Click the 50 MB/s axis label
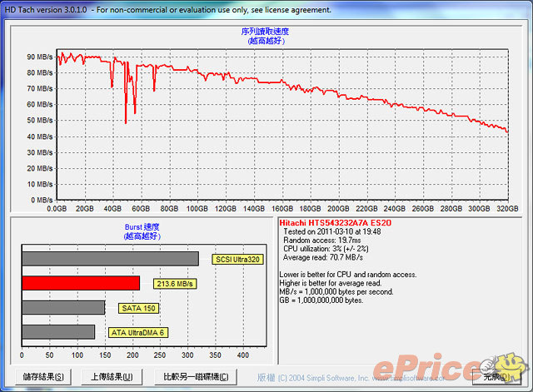 pyautogui.click(x=40, y=120)
